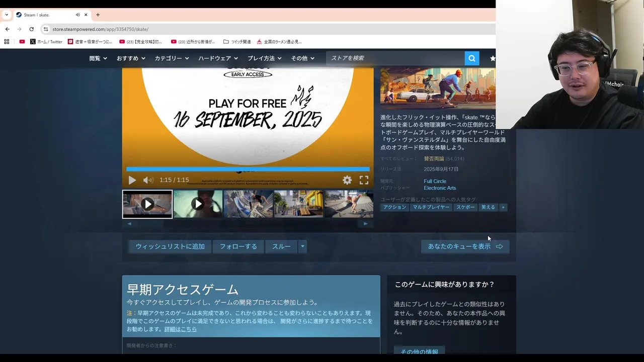Click the blue search magnifier button
Viewport: 644px width, 362px height.
472,58
